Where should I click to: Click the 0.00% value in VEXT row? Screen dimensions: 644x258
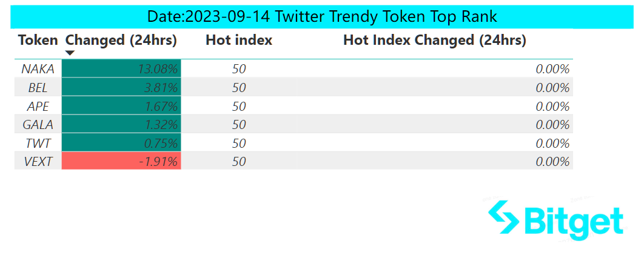[x=552, y=162]
